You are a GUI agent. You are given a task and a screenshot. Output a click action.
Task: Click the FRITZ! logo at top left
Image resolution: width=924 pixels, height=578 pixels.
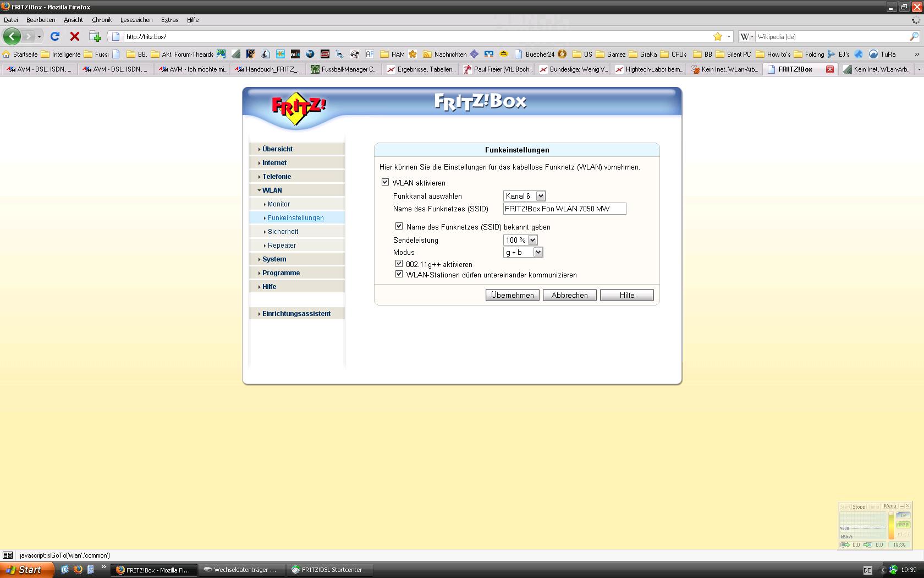[299, 108]
